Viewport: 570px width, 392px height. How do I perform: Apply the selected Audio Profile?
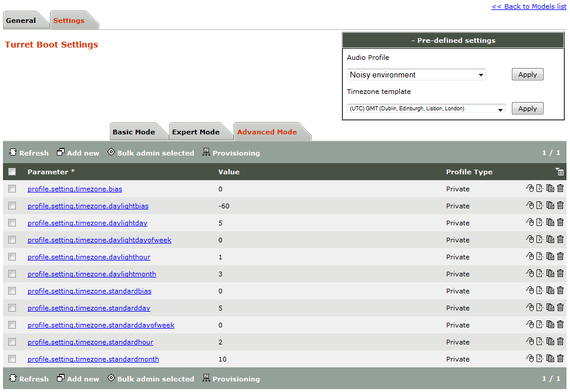click(528, 75)
